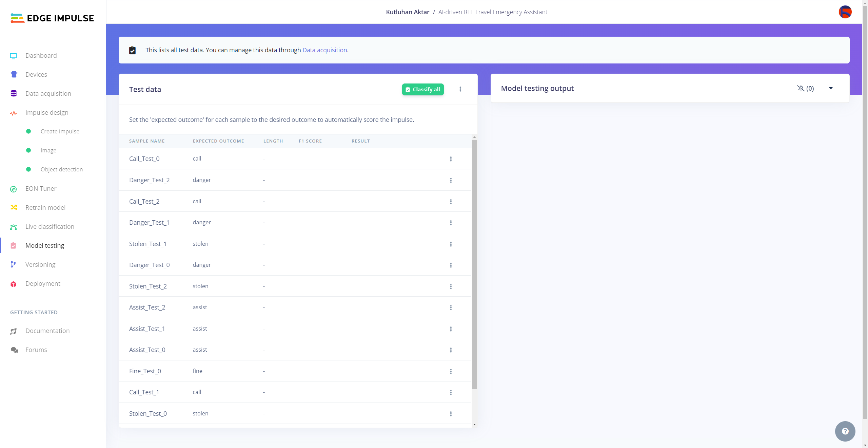The width and height of the screenshot is (868, 448).
Task: Click the muted notifications bell icon
Action: tap(801, 88)
